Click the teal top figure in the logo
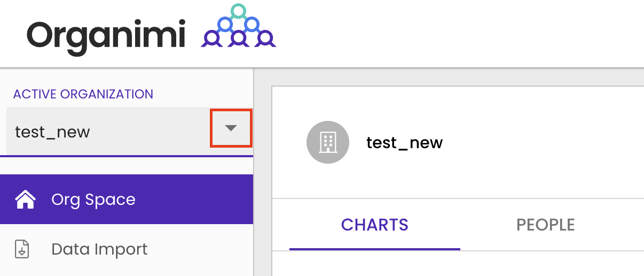The image size is (644, 276). click(x=238, y=11)
